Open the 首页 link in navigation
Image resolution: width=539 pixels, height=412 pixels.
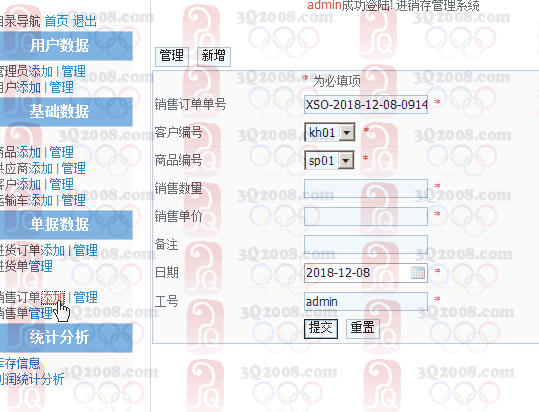(x=57, y=21)
